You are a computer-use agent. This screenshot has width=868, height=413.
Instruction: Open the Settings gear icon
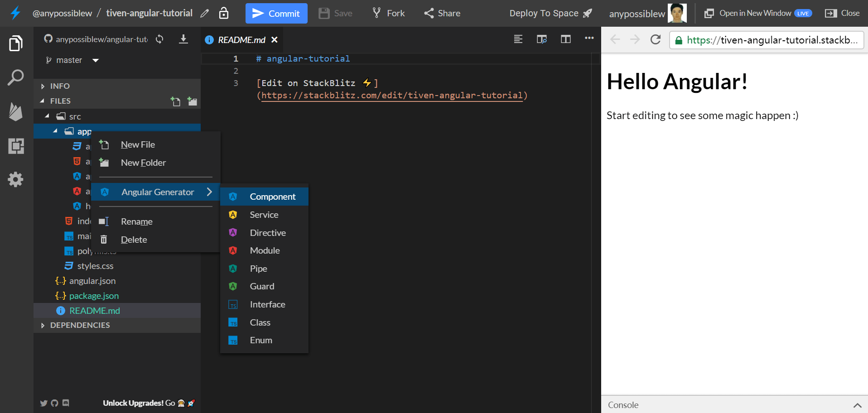pyautogui.click(x=16, y=180)
